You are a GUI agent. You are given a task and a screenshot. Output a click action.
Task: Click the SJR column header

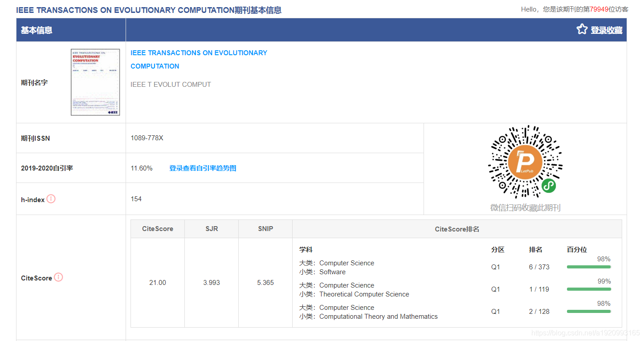(212, 229)
